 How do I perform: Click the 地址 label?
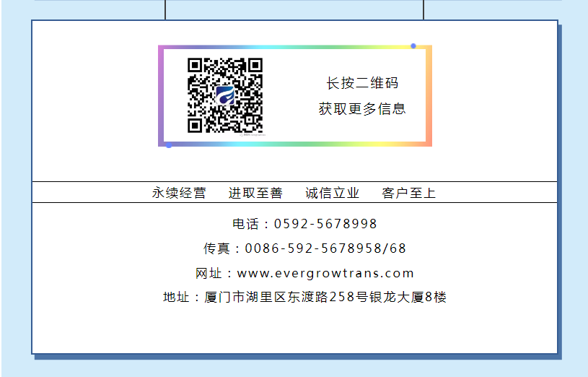click(176, 298)
